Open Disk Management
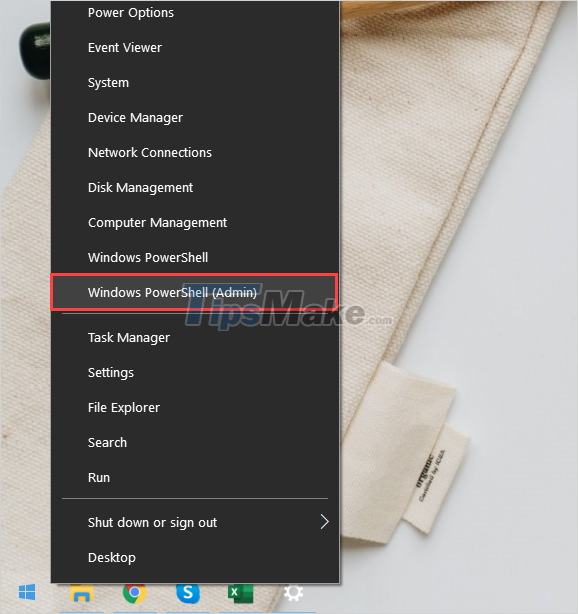The image size is (578, 614). pos(195,188)
